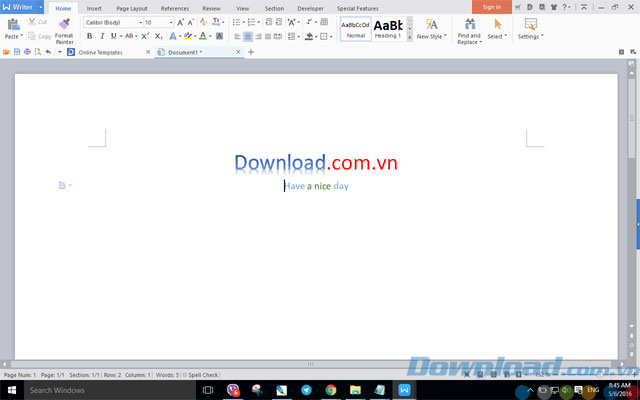Toggle align right paragraph button
The image size is (640, 400).
258,36
